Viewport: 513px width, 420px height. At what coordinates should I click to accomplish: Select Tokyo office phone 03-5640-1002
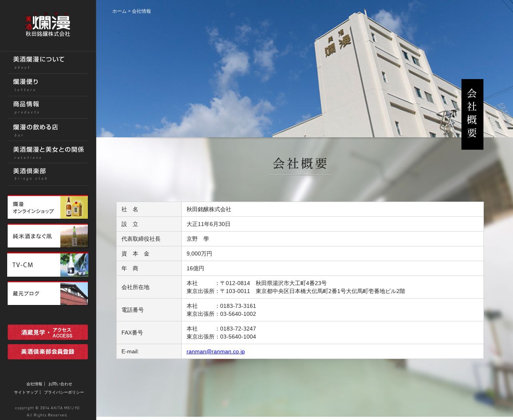221,314
